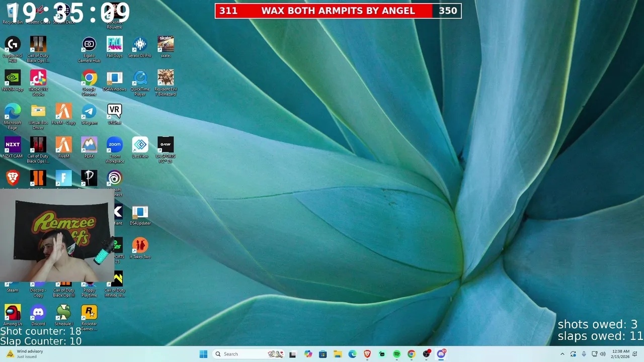The image size is (644, 362).
Task: Open the Discord desktop shortcut beside Among Us
Action: [x=38, y=315]
